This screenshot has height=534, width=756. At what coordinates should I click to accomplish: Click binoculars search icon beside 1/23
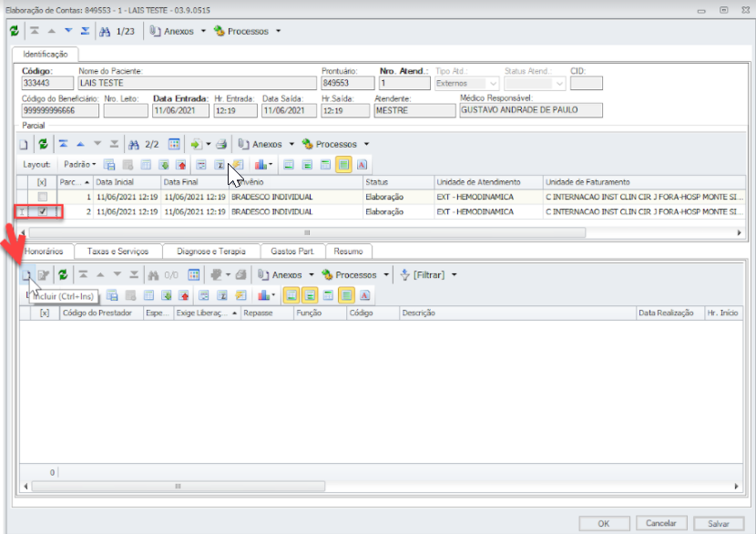105,31
